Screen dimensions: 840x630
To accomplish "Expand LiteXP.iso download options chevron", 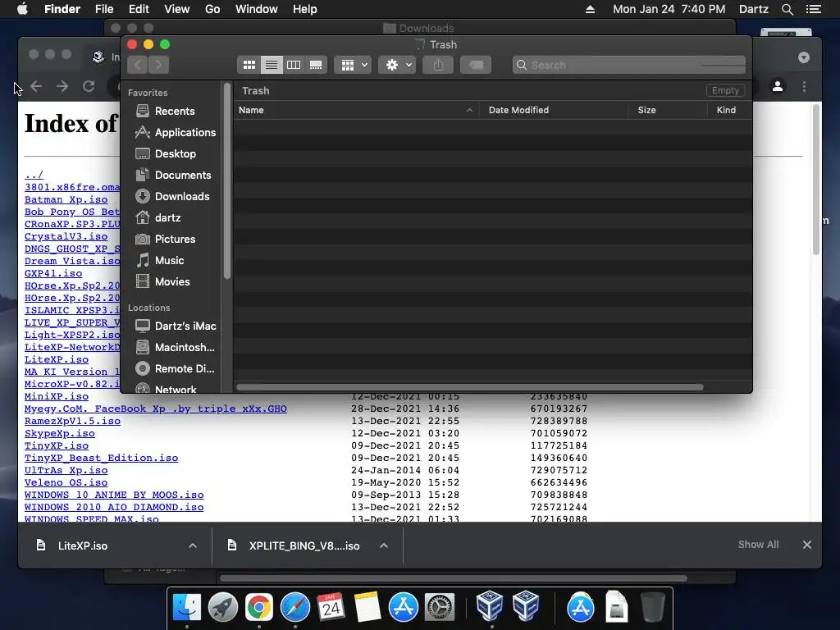I will 192,546.
